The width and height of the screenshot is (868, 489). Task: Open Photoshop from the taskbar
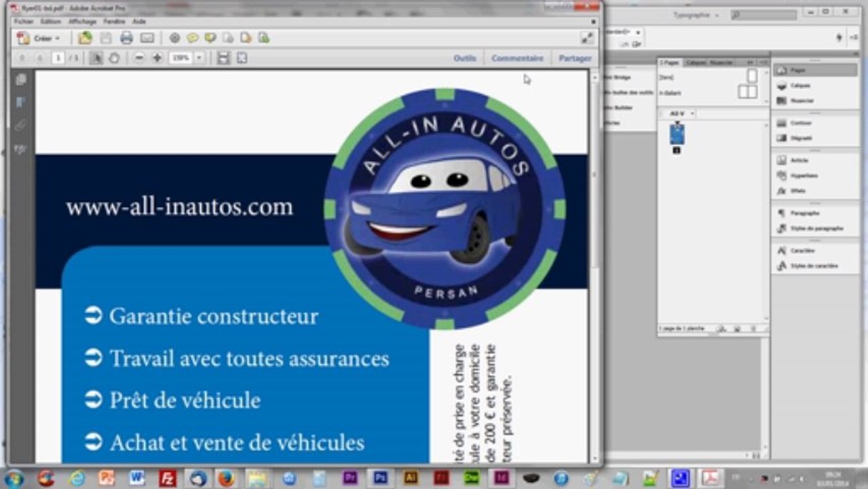[x=380, y=478]
